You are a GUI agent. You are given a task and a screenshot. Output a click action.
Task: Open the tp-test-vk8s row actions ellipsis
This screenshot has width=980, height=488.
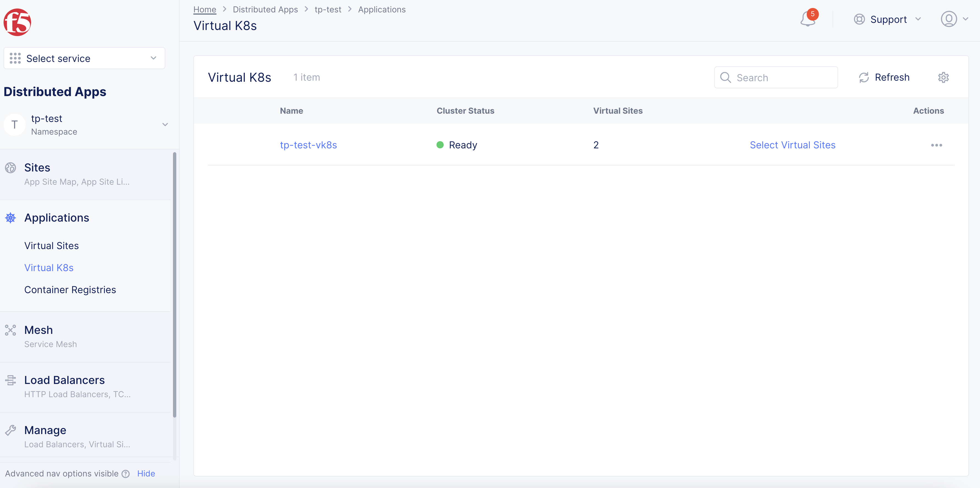click(x=936, y=145)
